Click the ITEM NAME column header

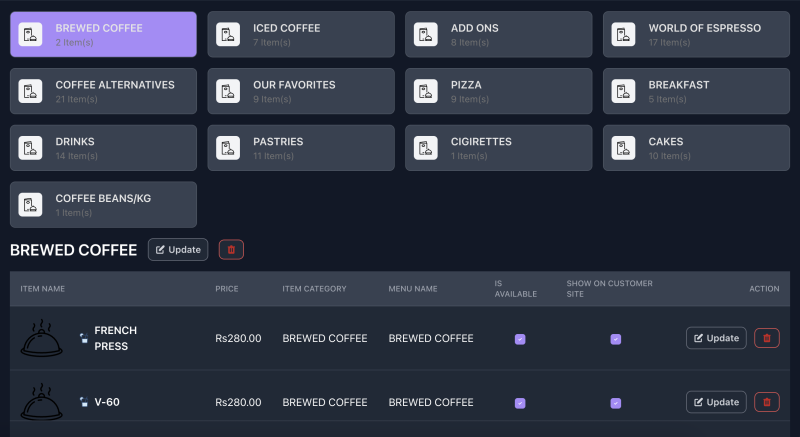tap(42, 289)
